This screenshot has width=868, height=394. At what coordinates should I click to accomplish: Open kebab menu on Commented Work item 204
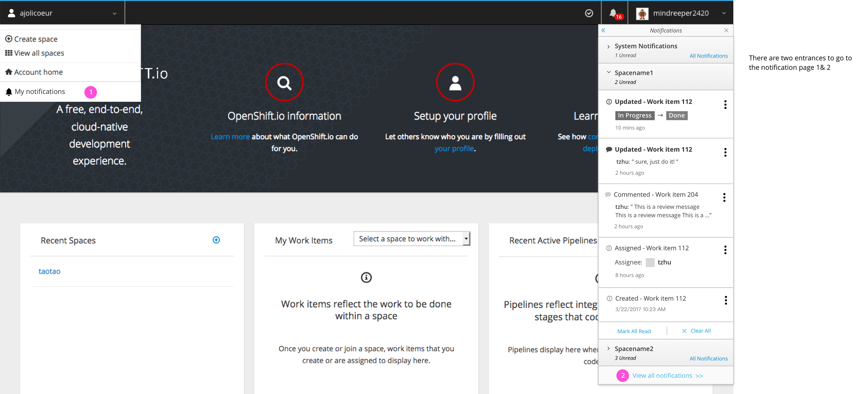(724, 197)
